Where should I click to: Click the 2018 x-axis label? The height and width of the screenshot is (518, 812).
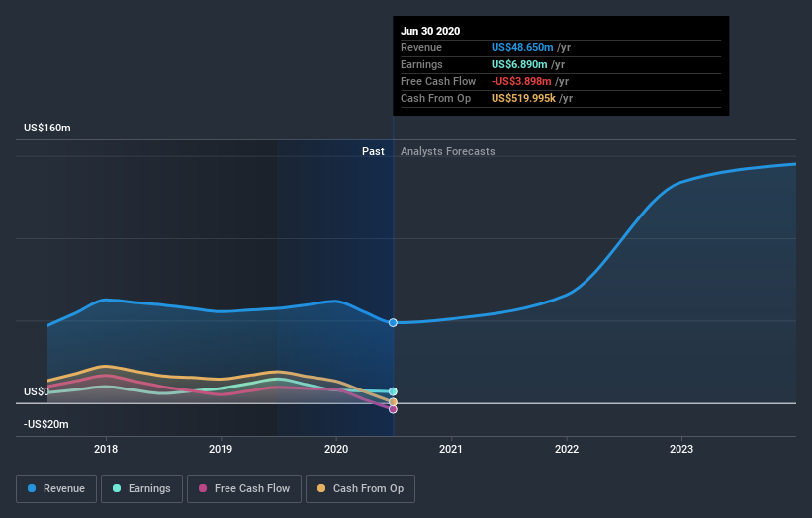106,449
